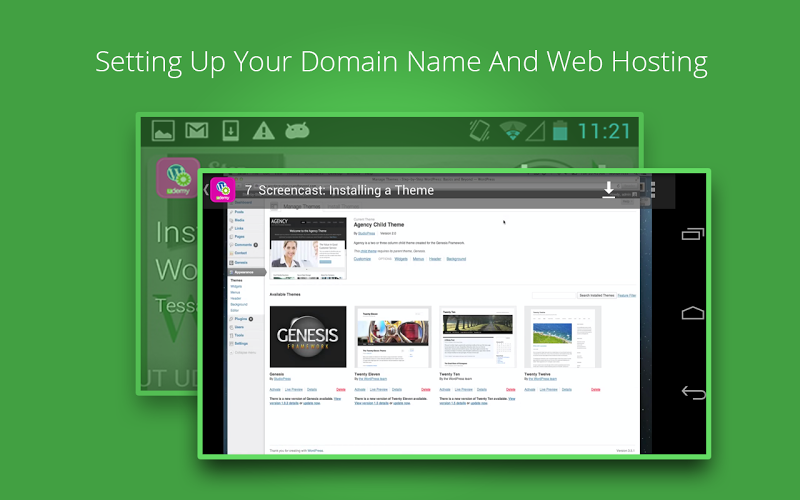The height and width of the screenshot is (500, 800).
Task: Open the picture notification icon in status bar
Action: (163, 131)
